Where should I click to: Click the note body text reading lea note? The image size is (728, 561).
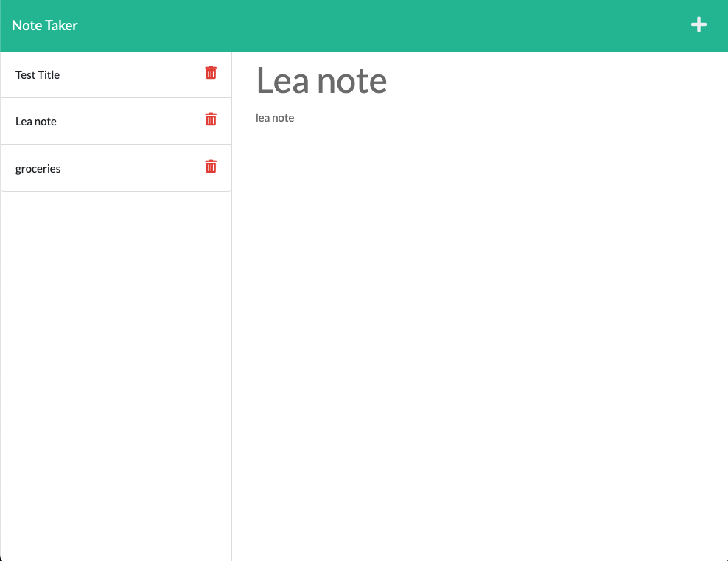click(274, 117)
